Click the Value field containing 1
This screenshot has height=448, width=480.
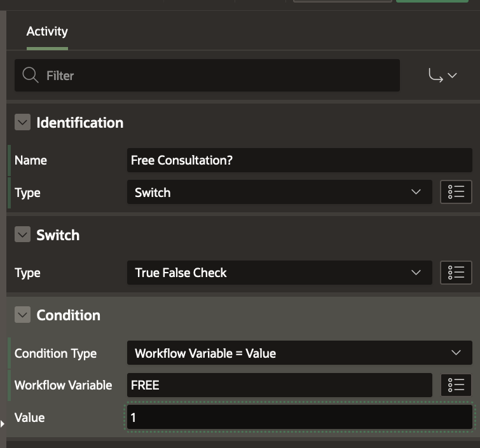click(x=299, y=417)
